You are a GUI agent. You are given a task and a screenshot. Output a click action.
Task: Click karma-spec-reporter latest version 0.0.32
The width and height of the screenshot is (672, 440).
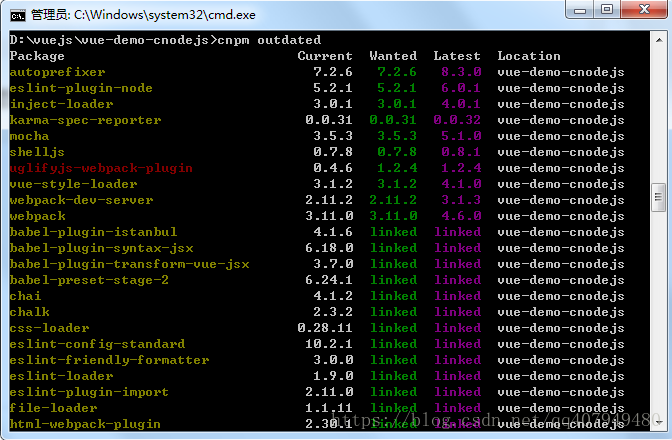pyautogui.click(x=457, y=120)
